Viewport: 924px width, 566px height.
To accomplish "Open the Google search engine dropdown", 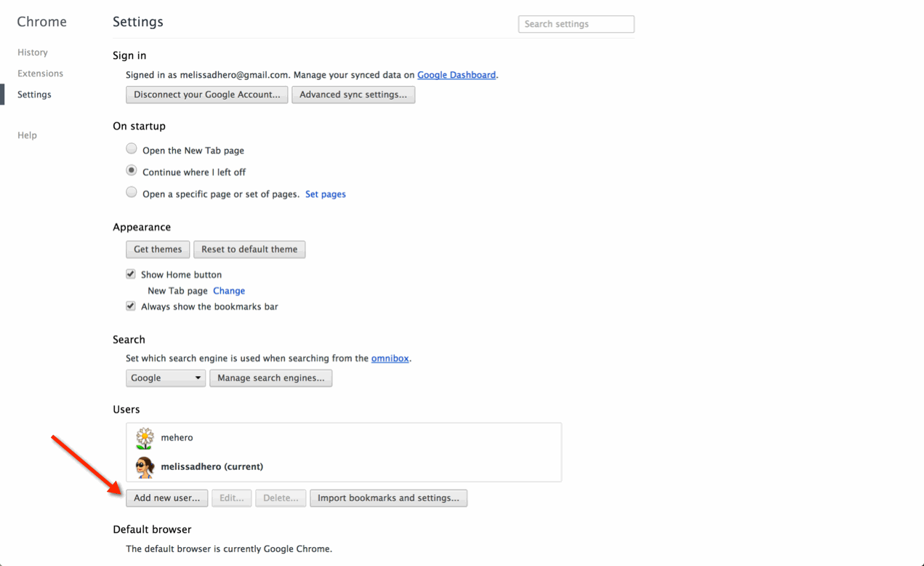I will [x=166, y=378].
